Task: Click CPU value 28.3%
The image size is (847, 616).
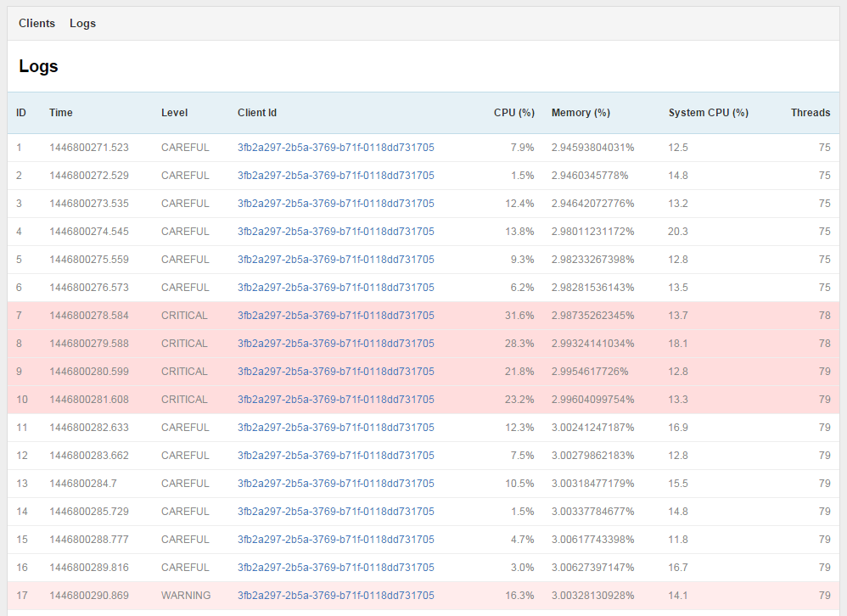Action: [x=519, y=344]
